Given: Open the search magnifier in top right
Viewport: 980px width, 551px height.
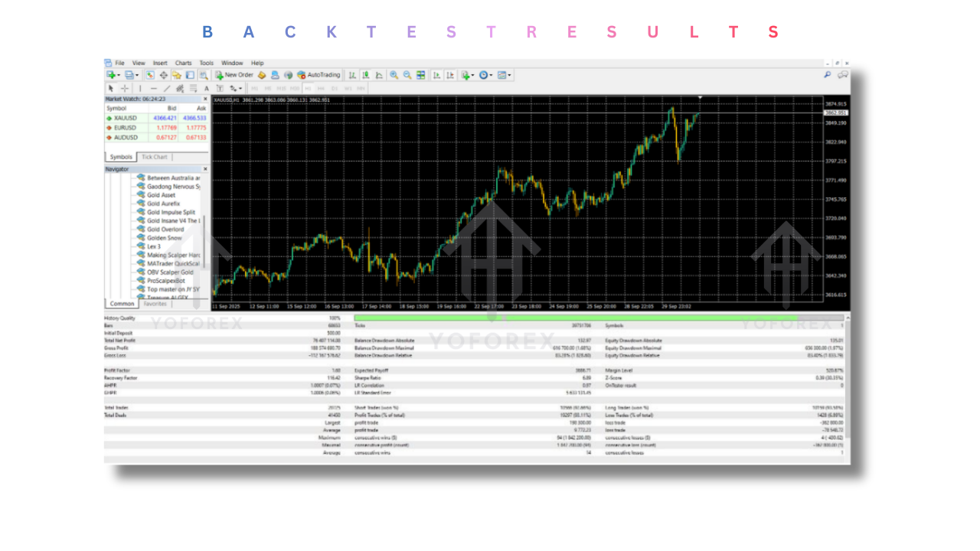Looking at the screenshot, I should 827,75.
